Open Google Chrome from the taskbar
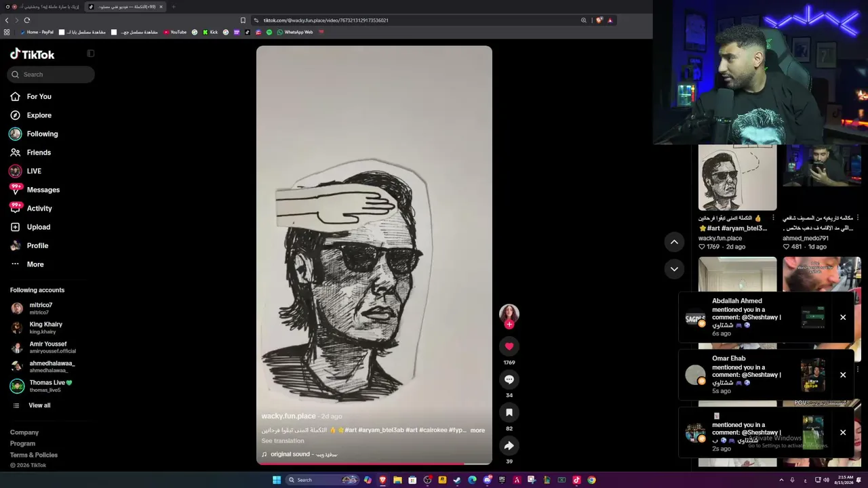This screenshot has width=868, height=488. [x=591, y=480]
